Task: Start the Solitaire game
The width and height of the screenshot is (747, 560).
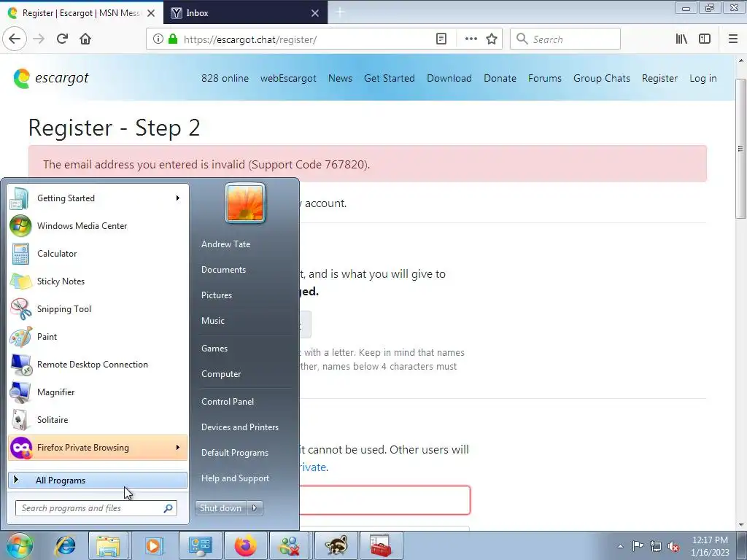Action: pos(98,419)
